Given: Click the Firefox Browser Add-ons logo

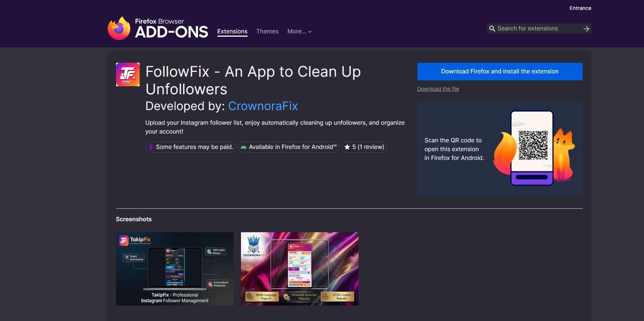Looking at the screenshot, I should pyautogui.click(x=158, y=28).
